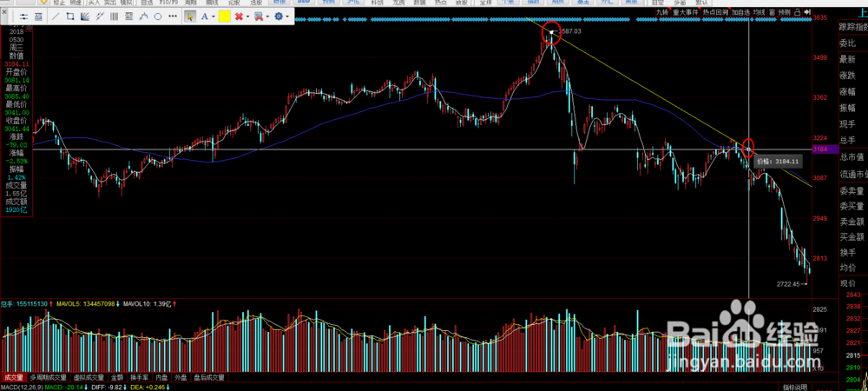
Task: Select the text annotation A tool
Action: 204,17
